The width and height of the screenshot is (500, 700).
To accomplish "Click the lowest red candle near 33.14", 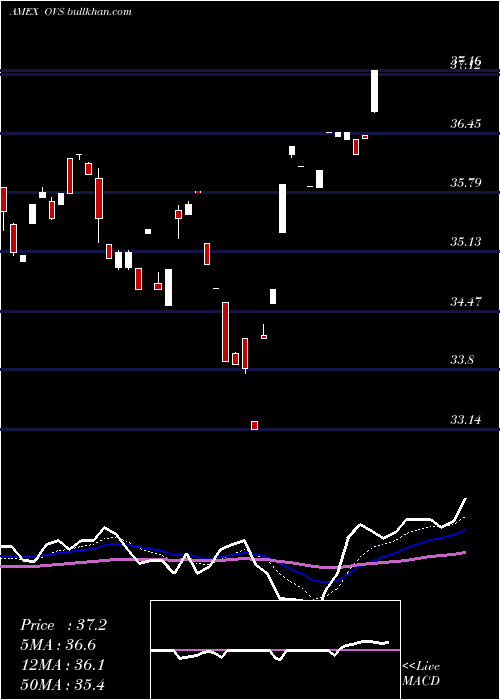I will (254, 425).
